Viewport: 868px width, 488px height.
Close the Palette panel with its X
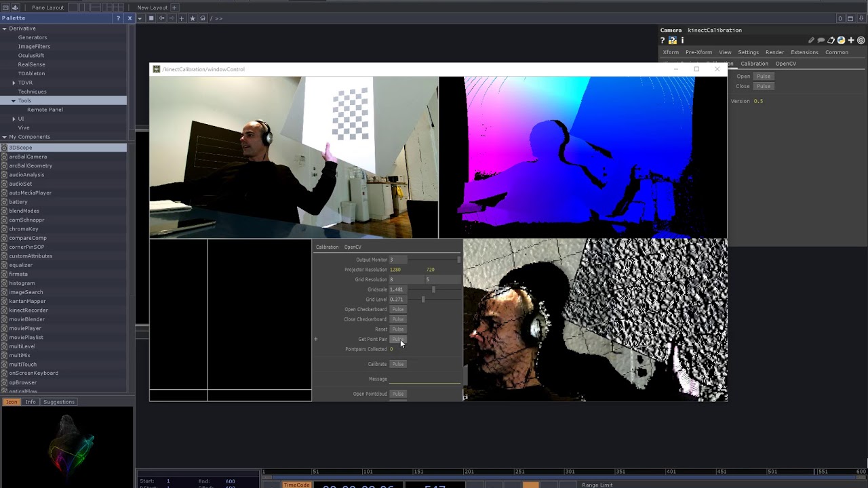tap(130, 18)
